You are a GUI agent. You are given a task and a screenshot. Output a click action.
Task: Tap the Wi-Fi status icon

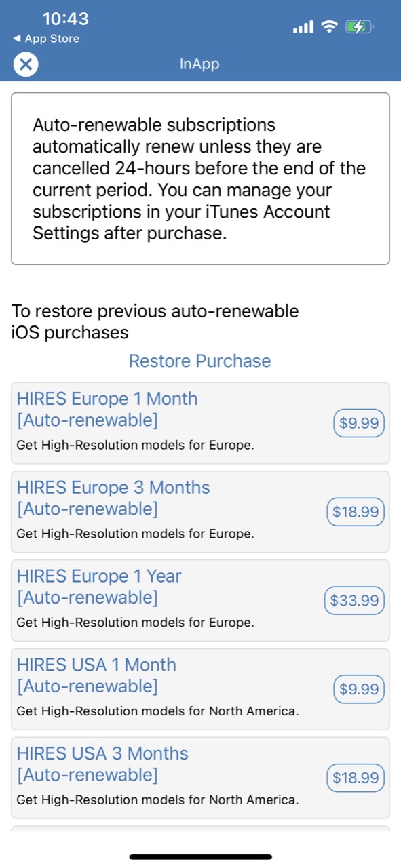pyautogui.click(x=330, y=27)
